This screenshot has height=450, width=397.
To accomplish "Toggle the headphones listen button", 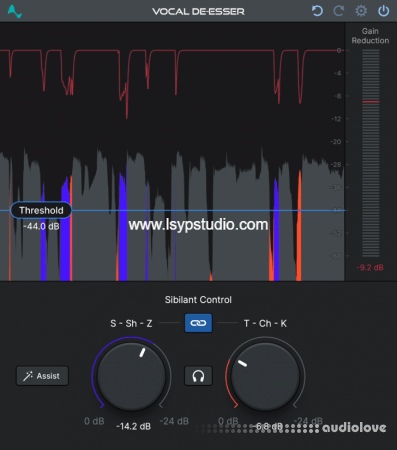I will click(198, 376).
